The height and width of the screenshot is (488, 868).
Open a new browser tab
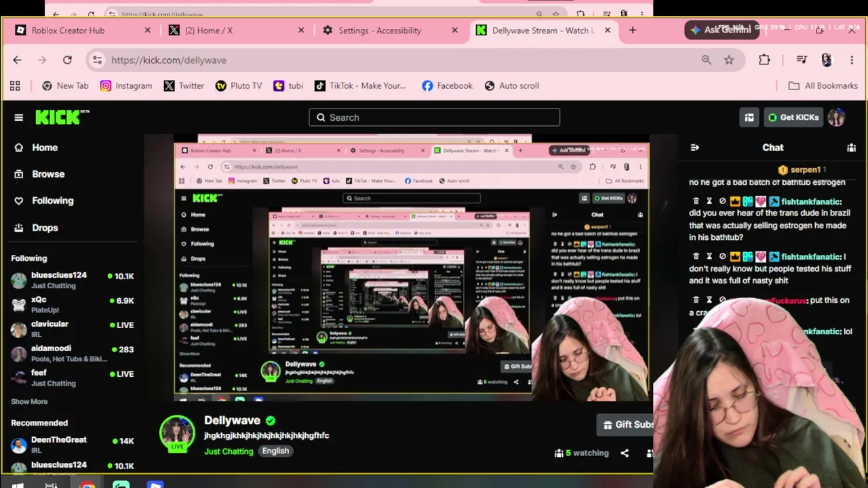point(633,30)
